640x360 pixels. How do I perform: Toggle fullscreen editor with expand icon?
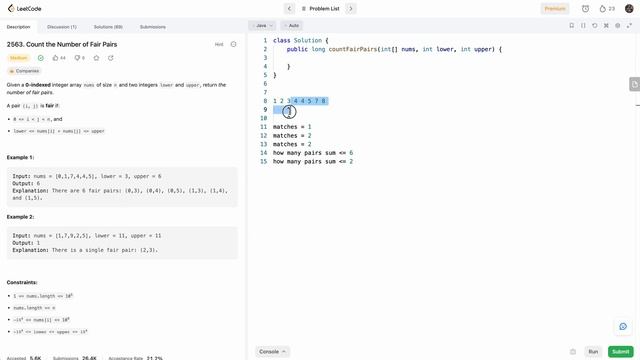coord(629,26)
